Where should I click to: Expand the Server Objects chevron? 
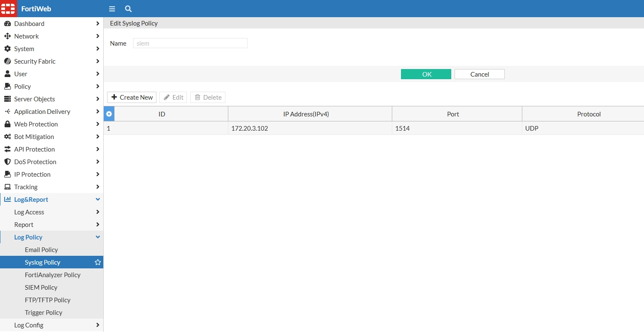click(x=97, y=99)
